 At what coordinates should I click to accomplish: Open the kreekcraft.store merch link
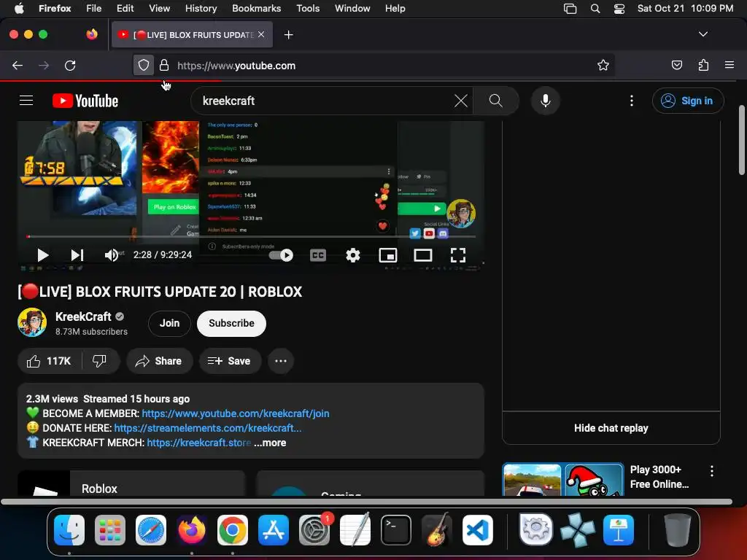point(198,443)
